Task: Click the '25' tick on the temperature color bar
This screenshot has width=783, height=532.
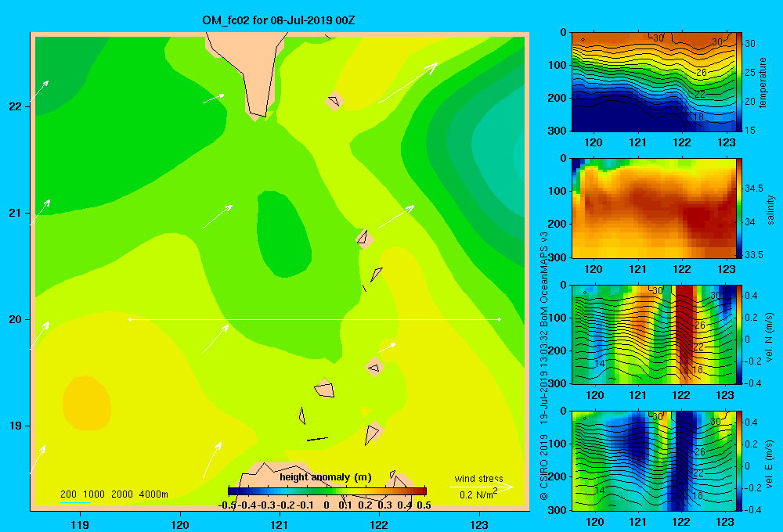Action: (750, 72)
